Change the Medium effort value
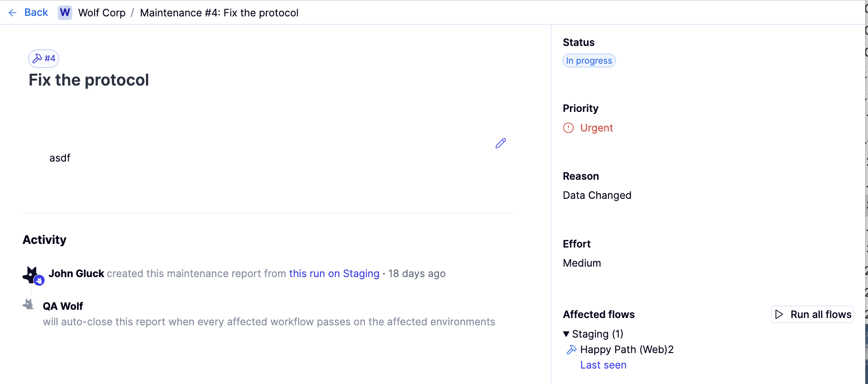The height and width of the screenshot is (384, 868). click(x=582, y=263)
